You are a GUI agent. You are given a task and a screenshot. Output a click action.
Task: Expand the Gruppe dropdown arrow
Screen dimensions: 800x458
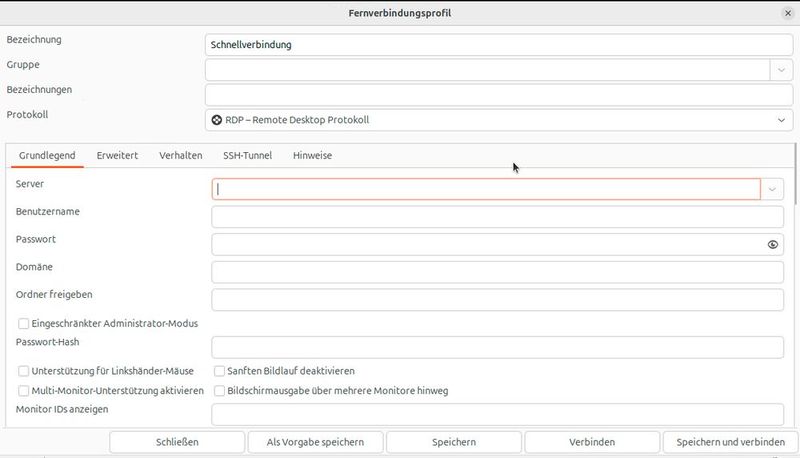click(x=781, y=70)
